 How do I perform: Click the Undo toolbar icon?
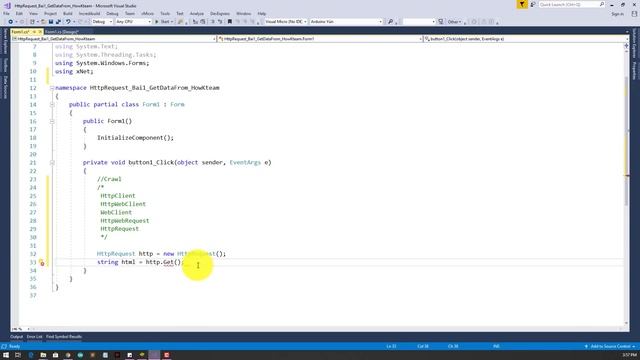[x=68, y=22]
